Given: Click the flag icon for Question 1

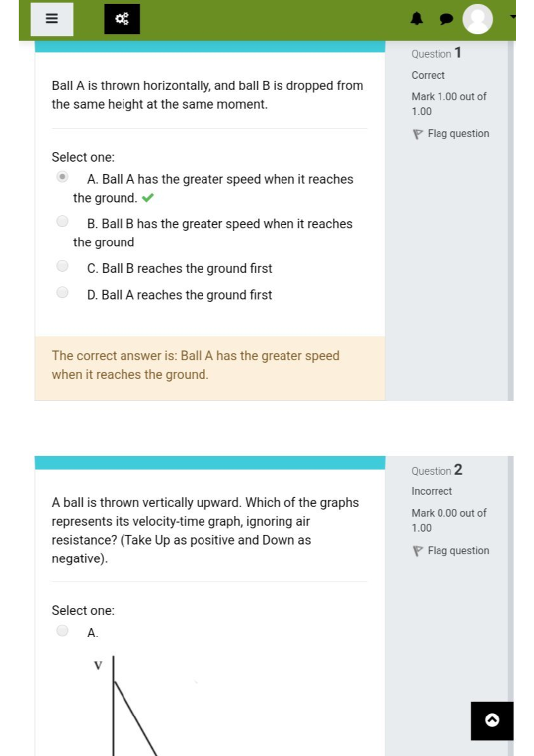Looking at the screenshot, I should coord(418,133).
